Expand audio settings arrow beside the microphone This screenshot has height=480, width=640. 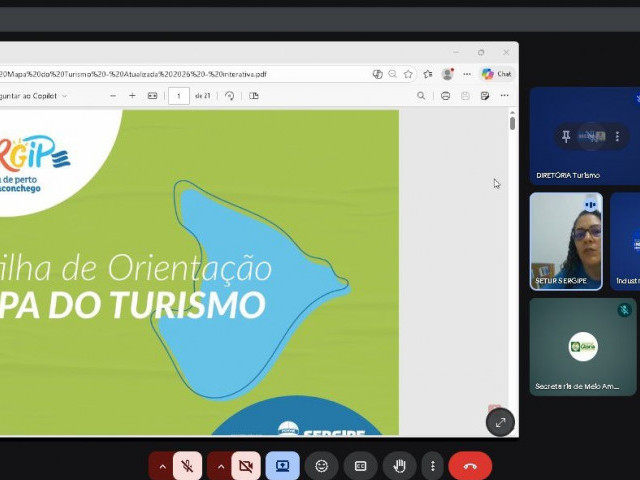coord(163,466)
